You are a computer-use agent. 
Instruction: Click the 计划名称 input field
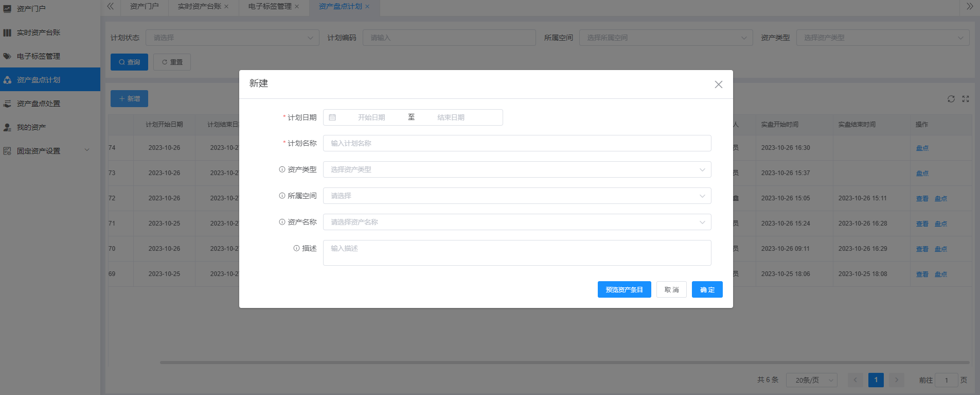[516, 143]
